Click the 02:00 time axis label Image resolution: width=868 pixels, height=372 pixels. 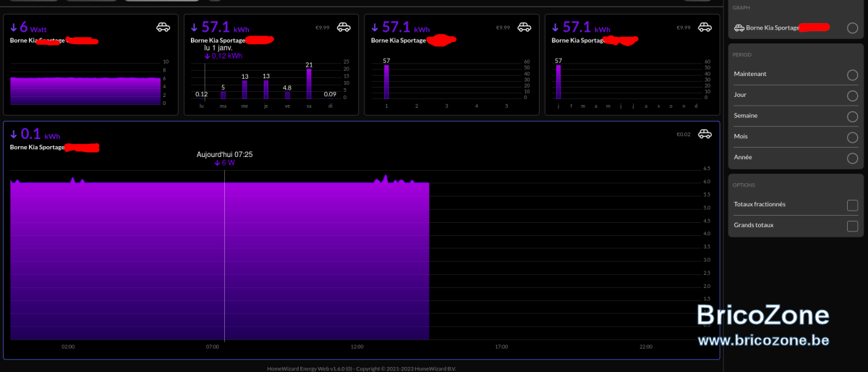coord(68,347)
